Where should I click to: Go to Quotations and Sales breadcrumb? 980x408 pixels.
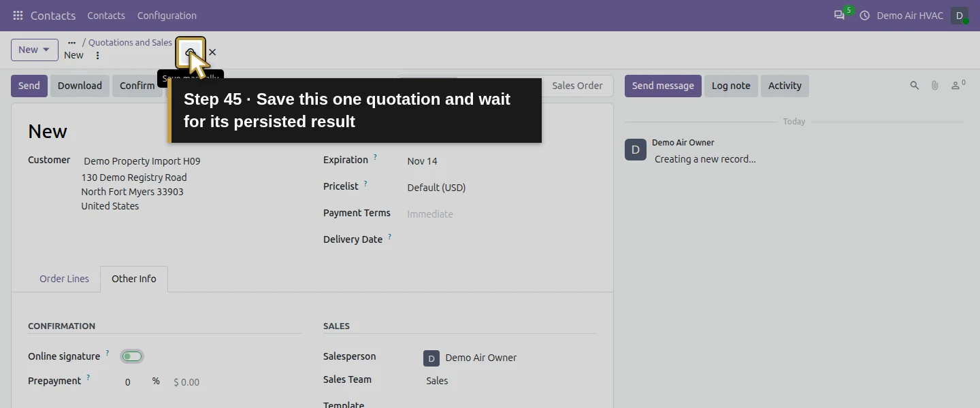click(130, 42)
